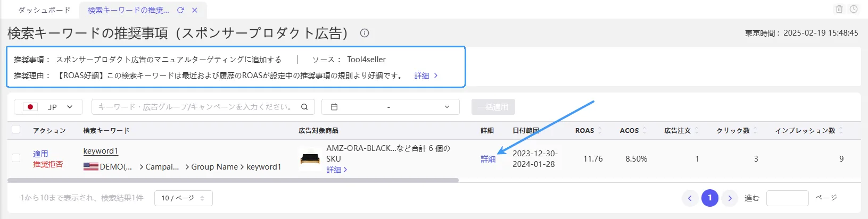
Task: Click the calendar icon in the date picker
Action: point(334,107)
